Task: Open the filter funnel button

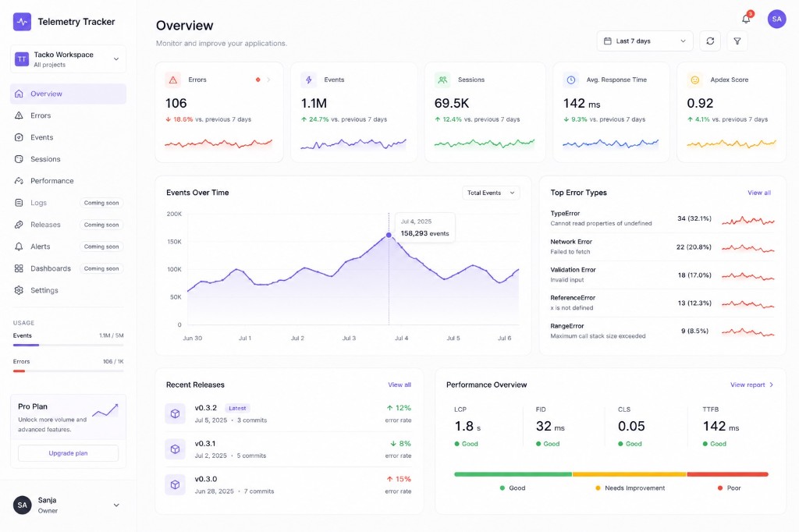Action: 737,41
